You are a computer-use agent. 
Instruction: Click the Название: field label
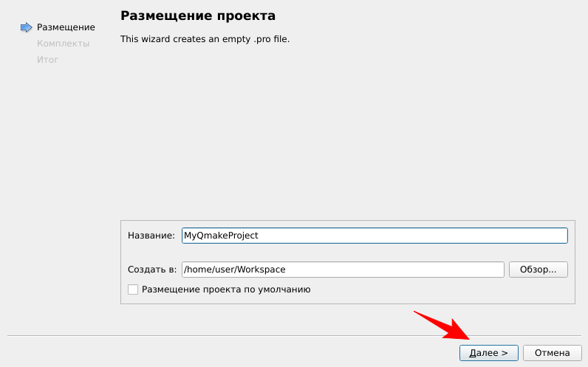point(151,236)
